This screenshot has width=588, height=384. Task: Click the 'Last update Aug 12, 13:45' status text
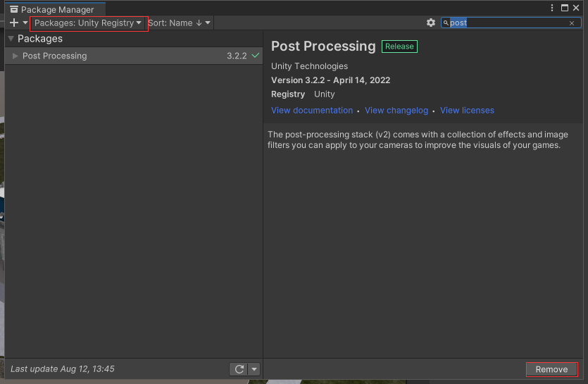click(x=62, y=369)
